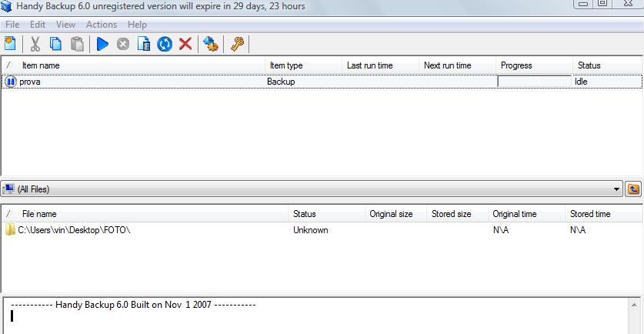Open the Help menu

[137, 25]
